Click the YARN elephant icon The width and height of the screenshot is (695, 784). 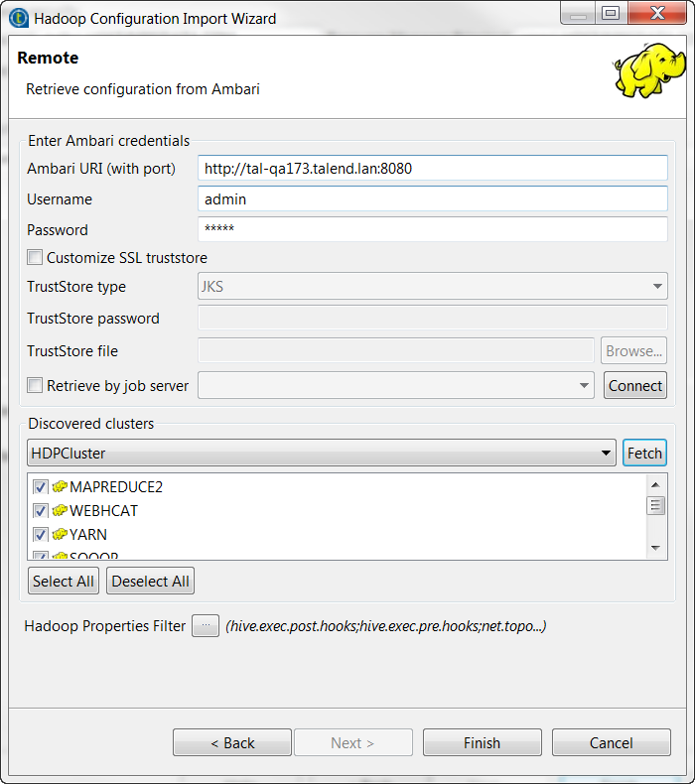pyautogui.click(x=60, y=535)
